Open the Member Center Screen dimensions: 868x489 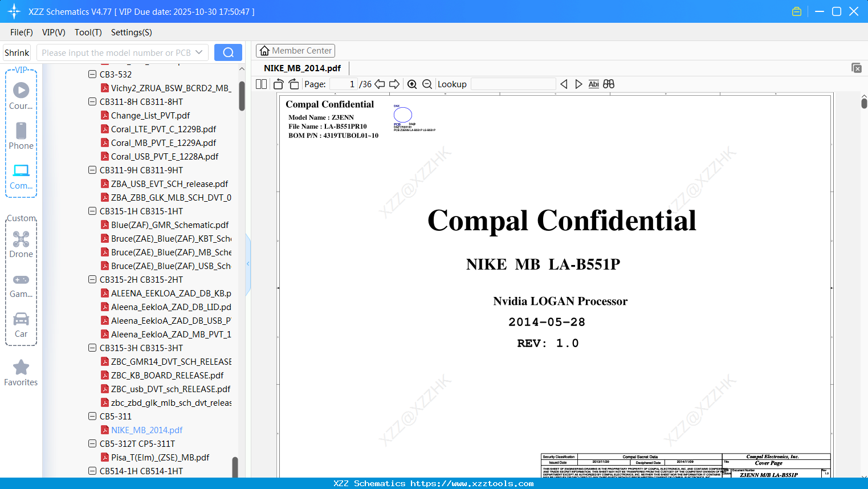pyautogui.click(x=296, y=51)
